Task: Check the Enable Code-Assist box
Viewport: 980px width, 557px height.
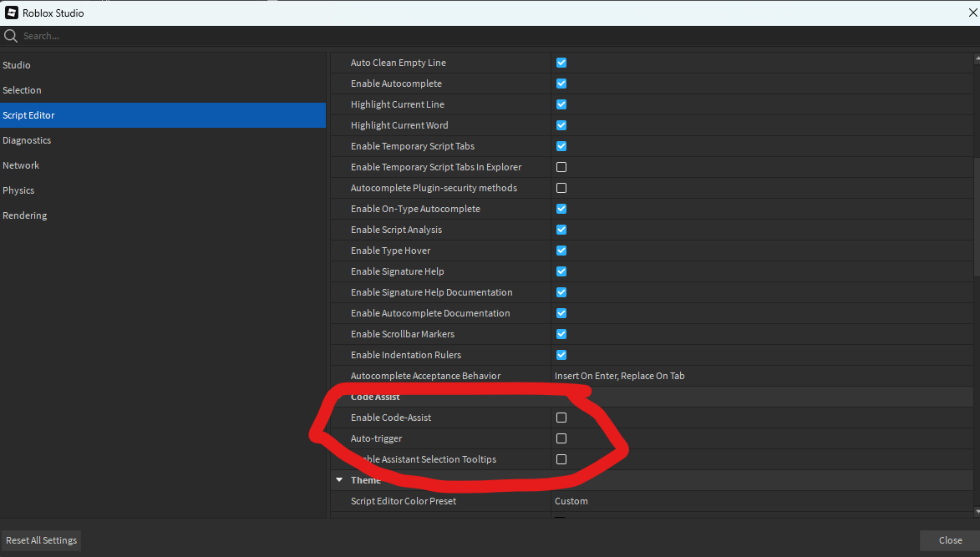Action: coord(561,418)
